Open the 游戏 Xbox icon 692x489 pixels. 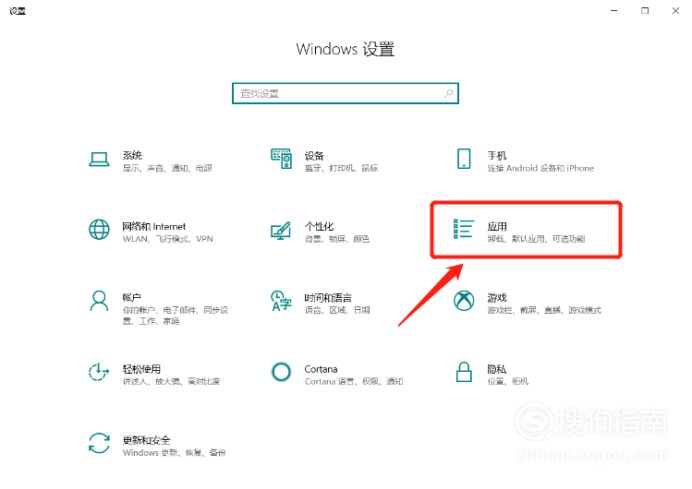point(464,301)
